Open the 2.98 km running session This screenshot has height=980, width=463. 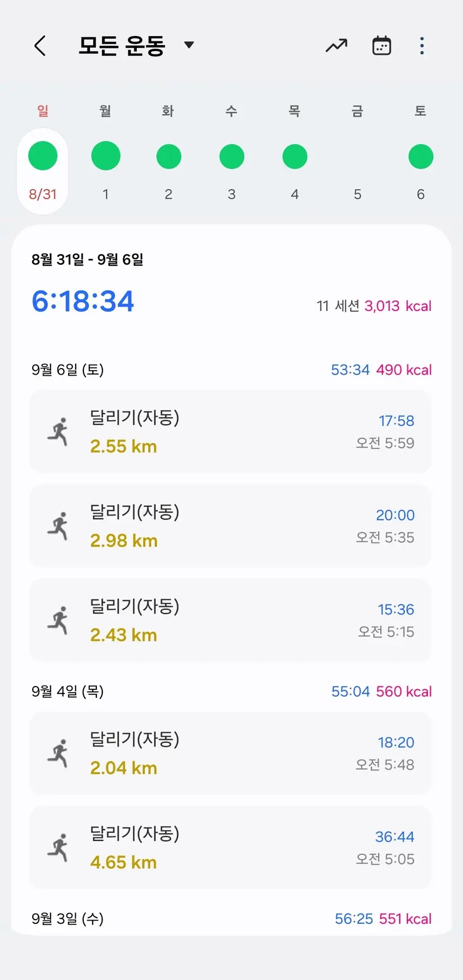230,526
